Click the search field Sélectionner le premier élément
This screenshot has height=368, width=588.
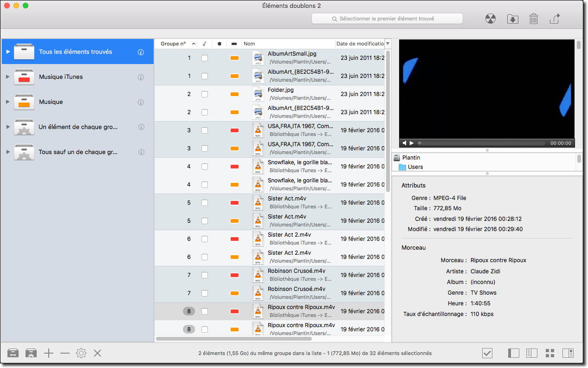387,19
